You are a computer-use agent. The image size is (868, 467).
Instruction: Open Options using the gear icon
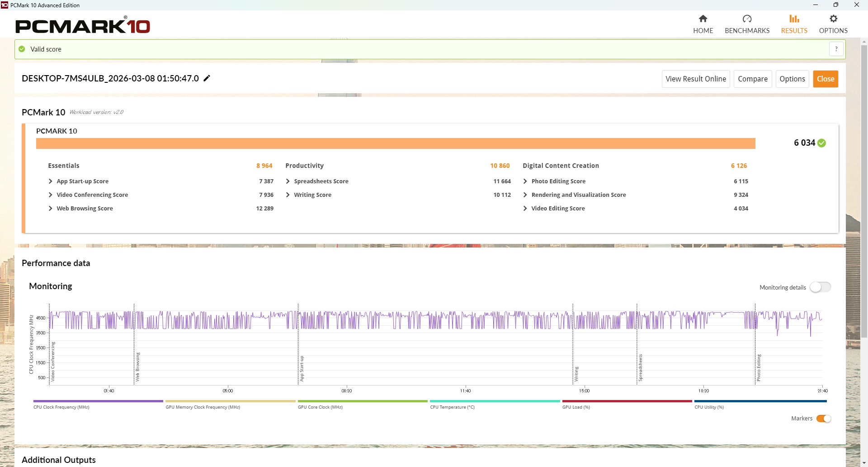point(833,19)
